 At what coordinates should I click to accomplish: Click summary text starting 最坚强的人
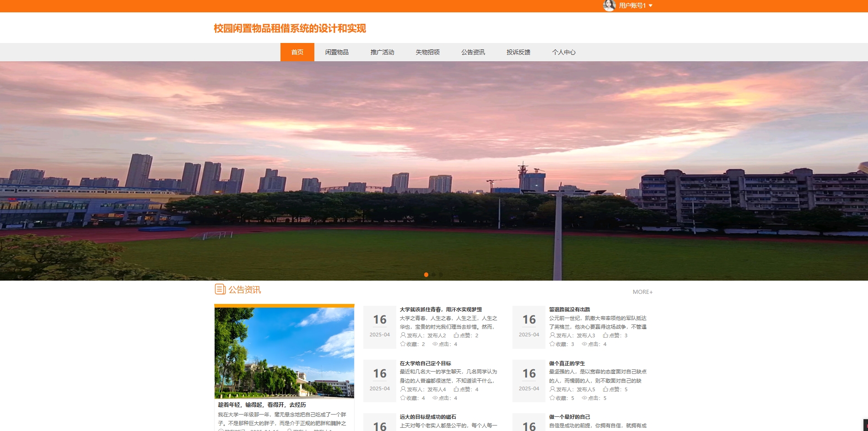coord(598,376)
